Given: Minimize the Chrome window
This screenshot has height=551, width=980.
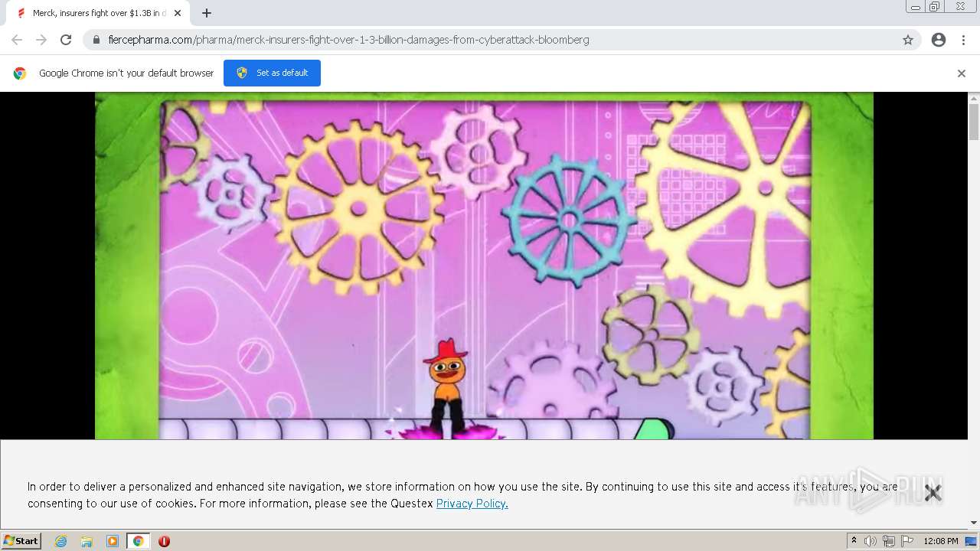Looking at the screenshot, I should coord(915,7).
